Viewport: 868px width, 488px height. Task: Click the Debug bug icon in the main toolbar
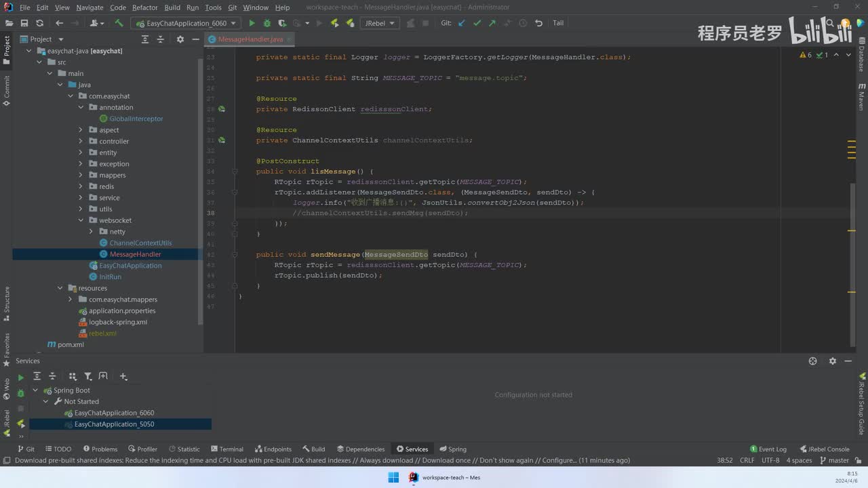pyautogui.click(x=267, y=23)
